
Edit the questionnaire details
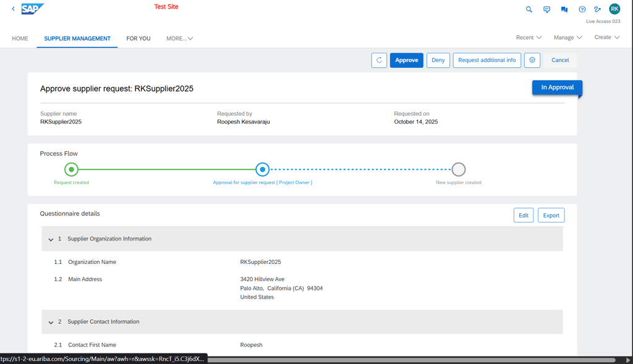(524, 215)
